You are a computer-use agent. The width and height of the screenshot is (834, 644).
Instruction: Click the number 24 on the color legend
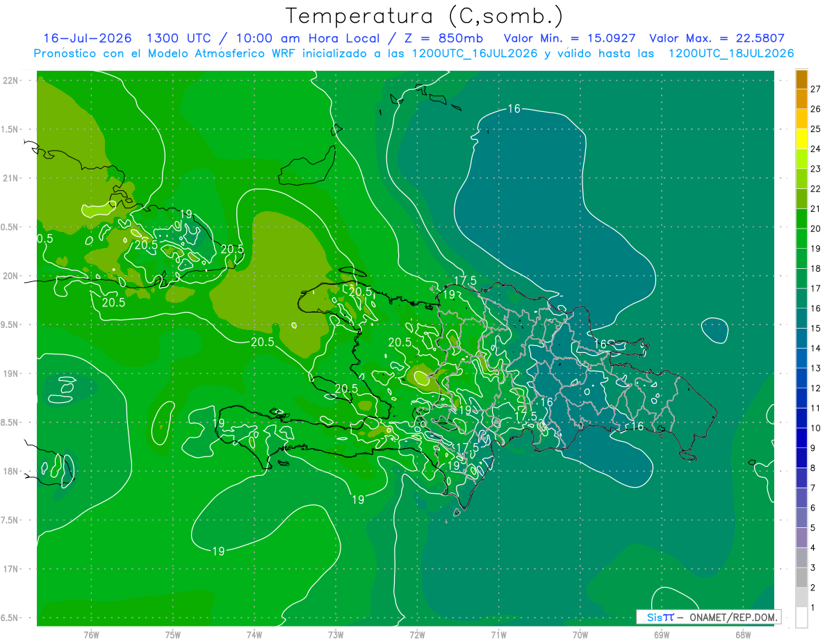coord(816,149)
